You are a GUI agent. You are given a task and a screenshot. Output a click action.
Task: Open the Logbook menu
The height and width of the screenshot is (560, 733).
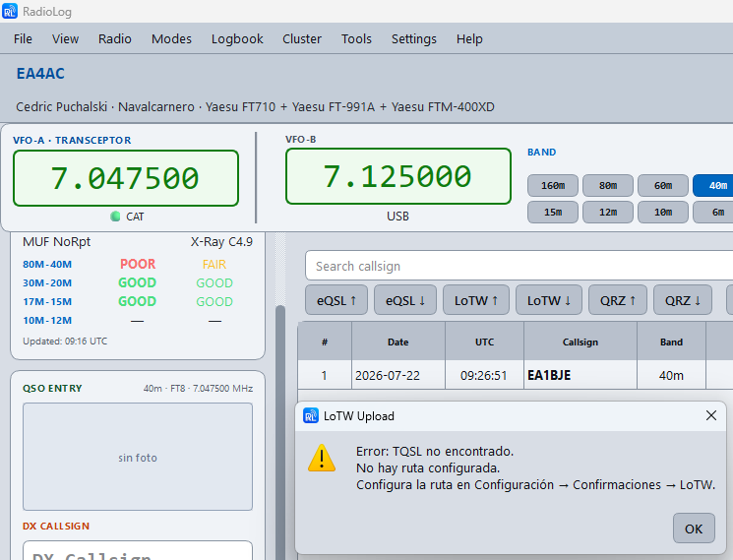pos(237,38)
